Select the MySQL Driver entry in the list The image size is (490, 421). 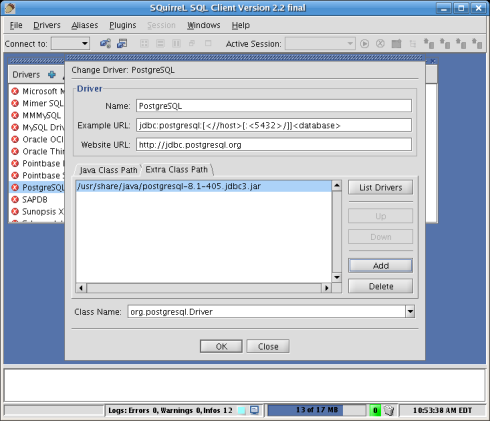pos(37,127)
